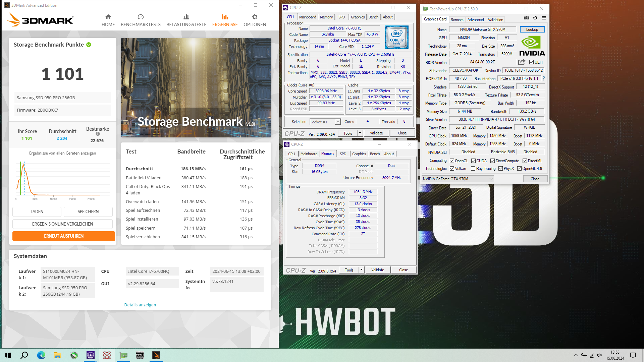Click the taskbar clock
The width and height of the screenshot is (644, 362).
click(615, 355)
